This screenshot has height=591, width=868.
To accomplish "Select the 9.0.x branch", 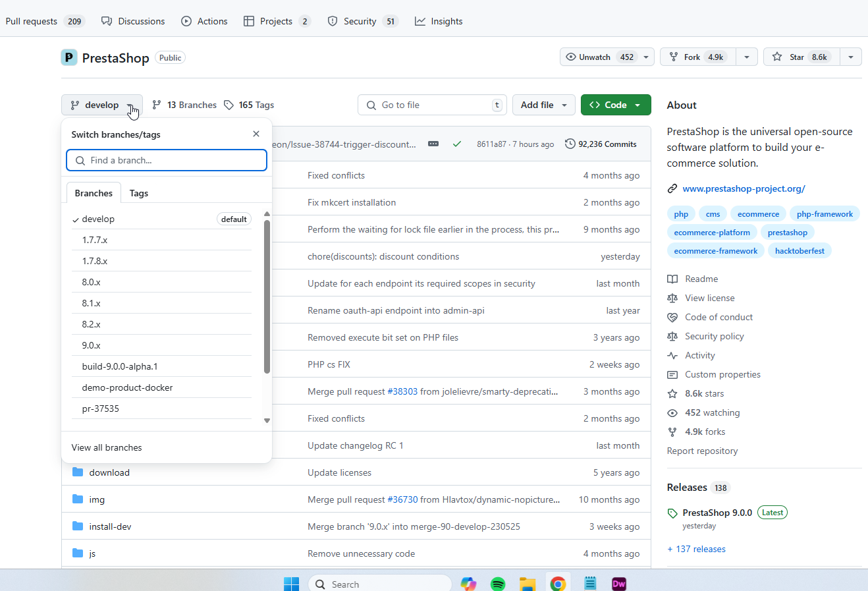I will pyautogui.click(x=161, y=345).
